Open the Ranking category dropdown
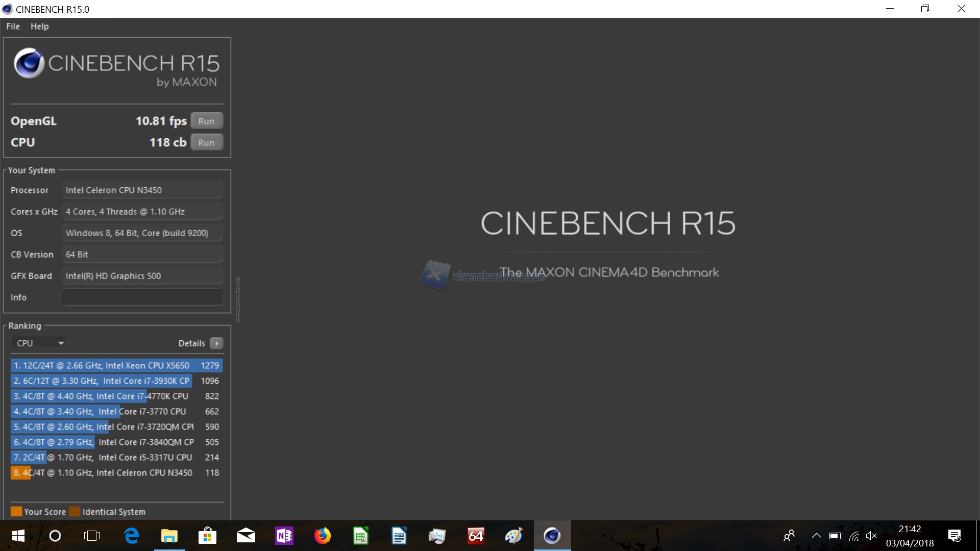 click(40, 343)
